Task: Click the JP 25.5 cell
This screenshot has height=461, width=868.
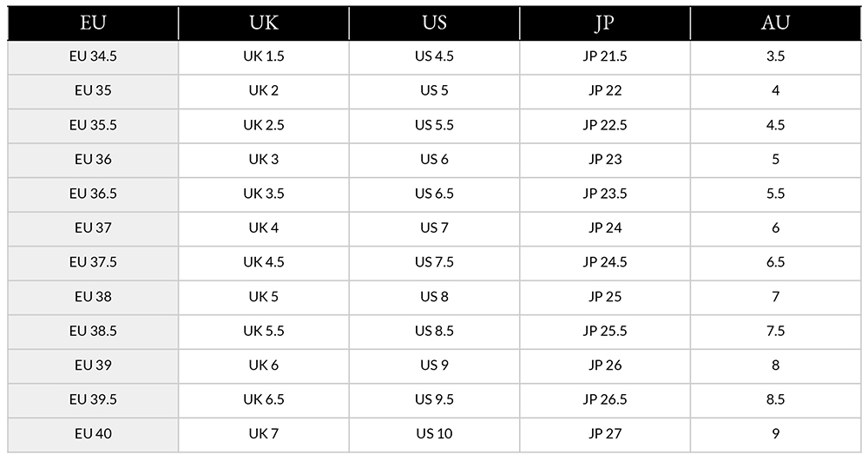Action: 604,332
